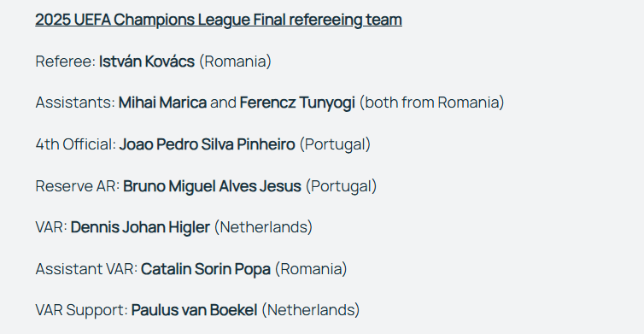Click (Romania) next to István Kovács
This screenshot has height=334, width=644.
[x=236, y=62]
